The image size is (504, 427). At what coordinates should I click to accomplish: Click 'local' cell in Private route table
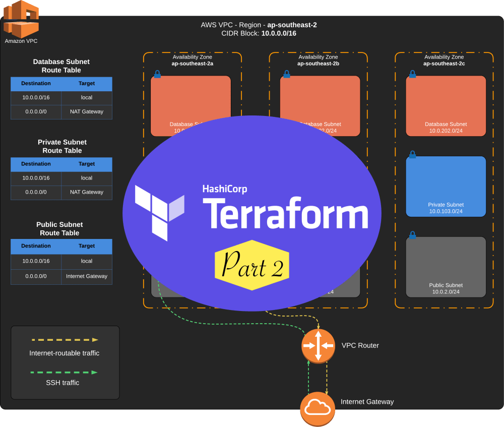click(87, 178)
